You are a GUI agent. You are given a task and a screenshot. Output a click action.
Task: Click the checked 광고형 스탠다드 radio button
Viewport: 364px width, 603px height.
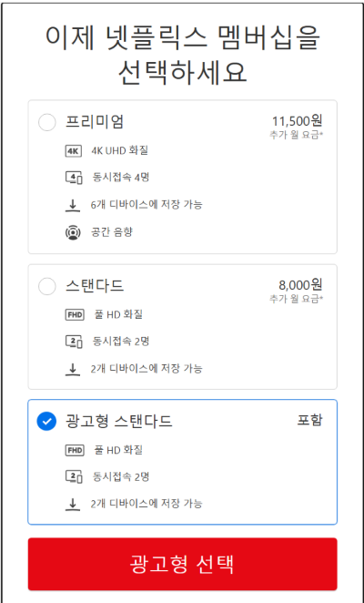(x=46, y=422)
